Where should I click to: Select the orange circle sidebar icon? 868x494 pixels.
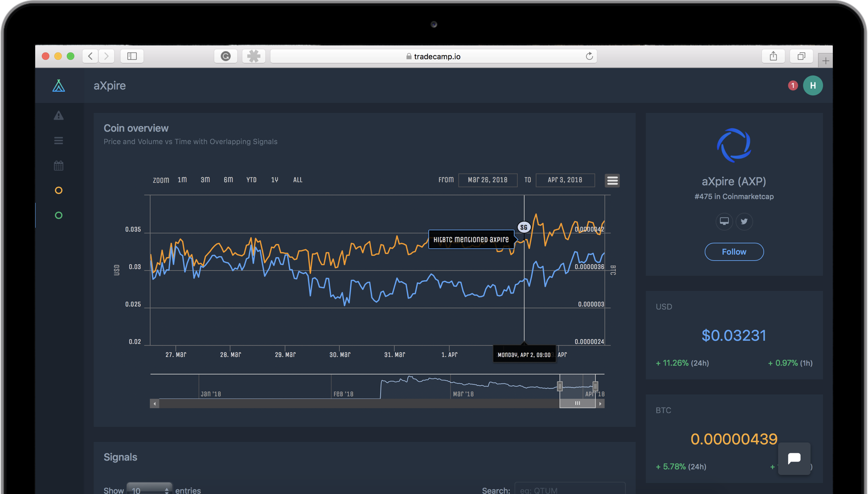58,191
